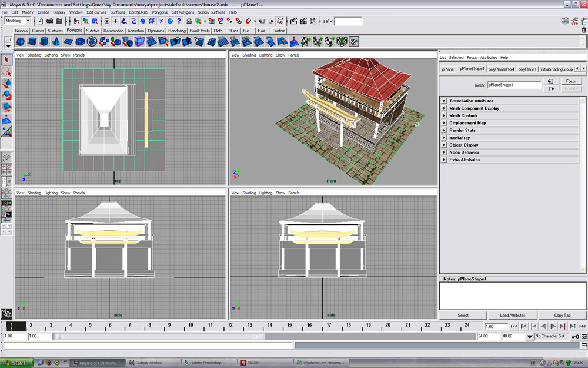Click the blue question mark help icon
Image resolution: width=588 pixels, height=368 pixels.
(178, 21)
